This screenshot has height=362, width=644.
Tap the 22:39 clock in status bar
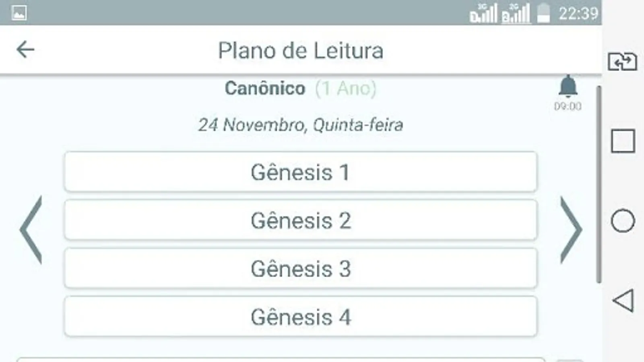578,14
